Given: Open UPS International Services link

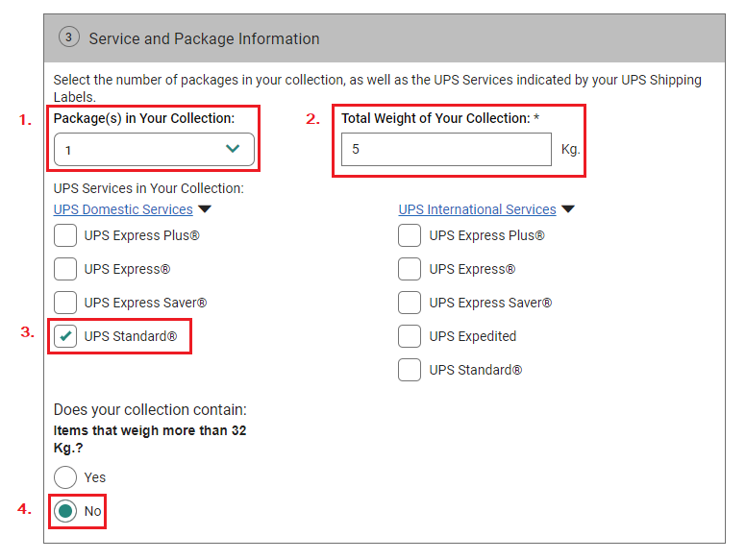Looking at the screenshot, I should [477, 209].
